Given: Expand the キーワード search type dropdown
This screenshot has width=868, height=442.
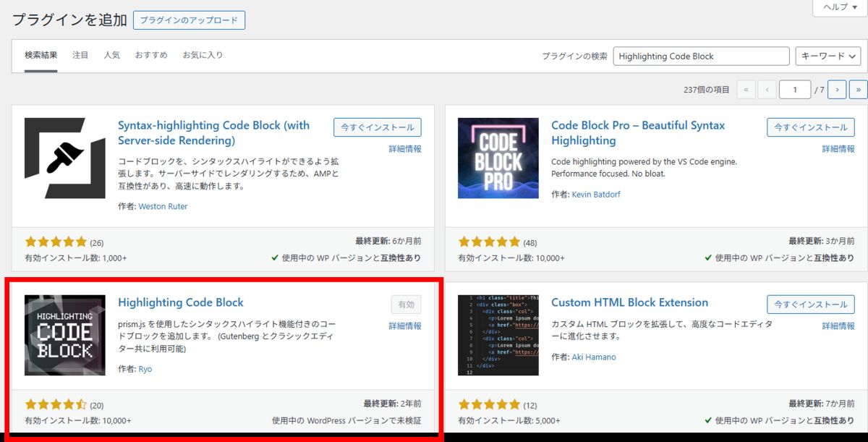Looking at the screenshot, I should pyautogui.click(x=827, y=56).
